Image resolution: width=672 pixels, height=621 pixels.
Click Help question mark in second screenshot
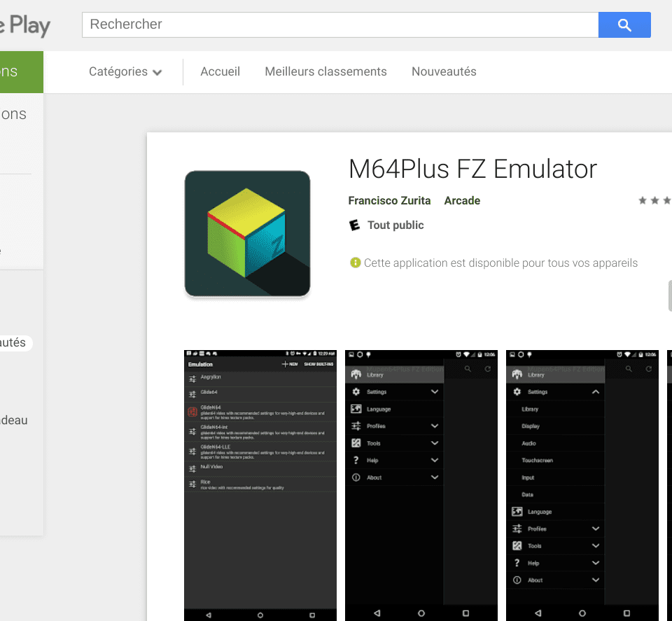tap(356, 460)
